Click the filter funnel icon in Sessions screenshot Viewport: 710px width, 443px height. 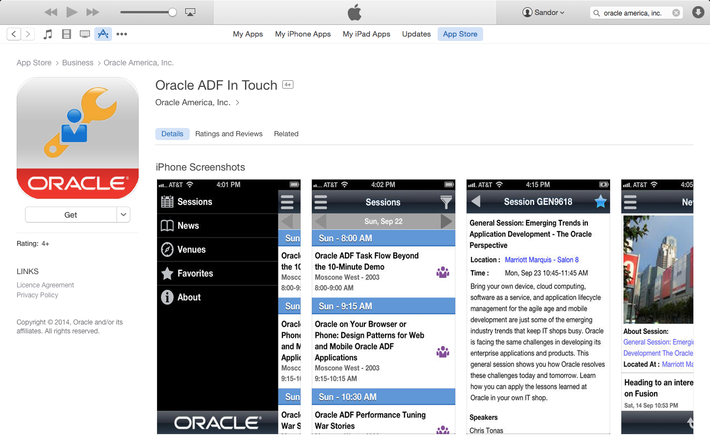pyautogui.click(x=446, y=202)
